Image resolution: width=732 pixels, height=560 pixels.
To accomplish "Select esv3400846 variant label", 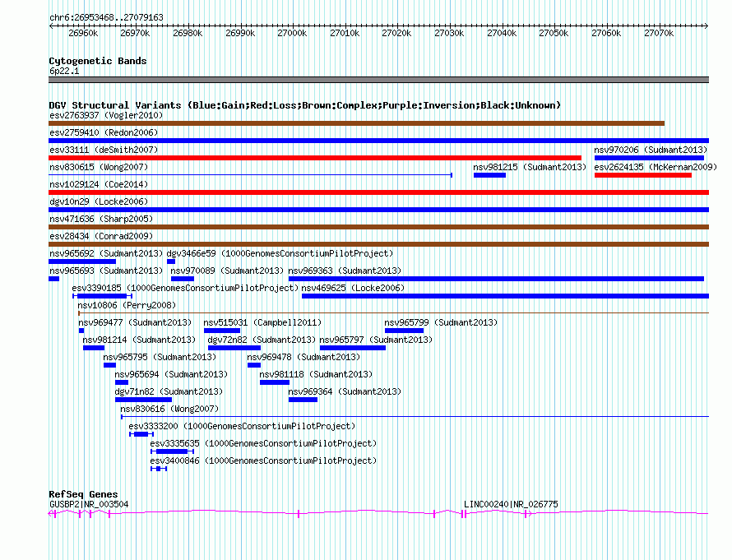I will 263,460.
